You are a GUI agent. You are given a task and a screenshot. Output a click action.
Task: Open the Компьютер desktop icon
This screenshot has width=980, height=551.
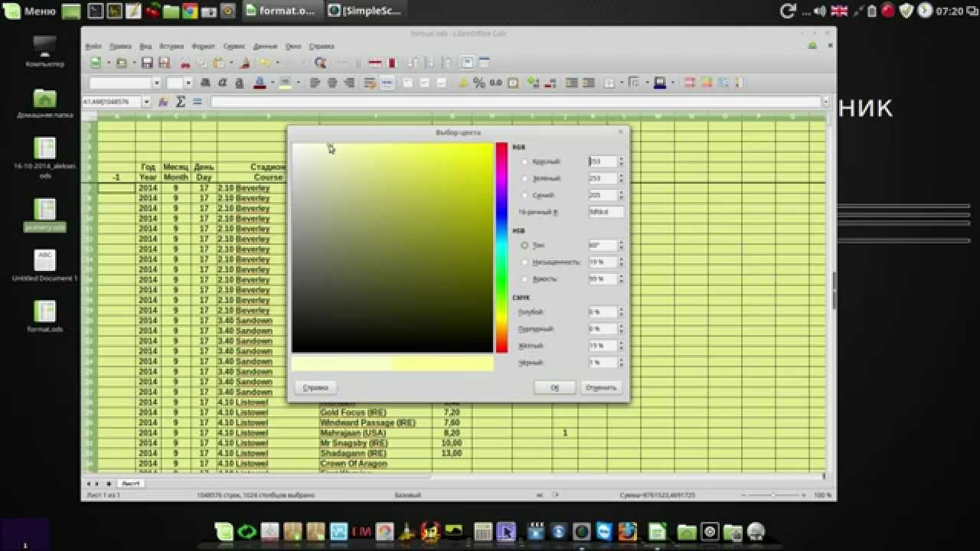[x=44, y=51]
